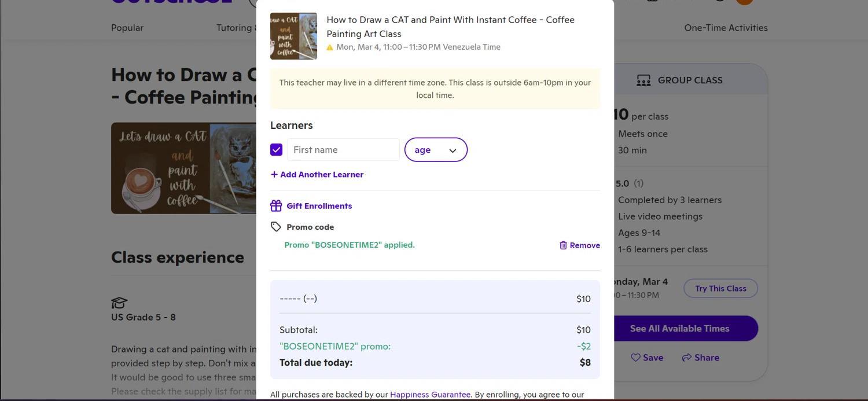Click the cat and coffee class banner image

(183, 168)
